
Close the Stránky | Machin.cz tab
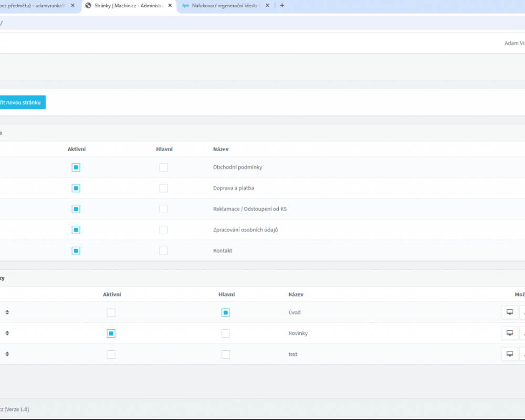coord(170,5)
